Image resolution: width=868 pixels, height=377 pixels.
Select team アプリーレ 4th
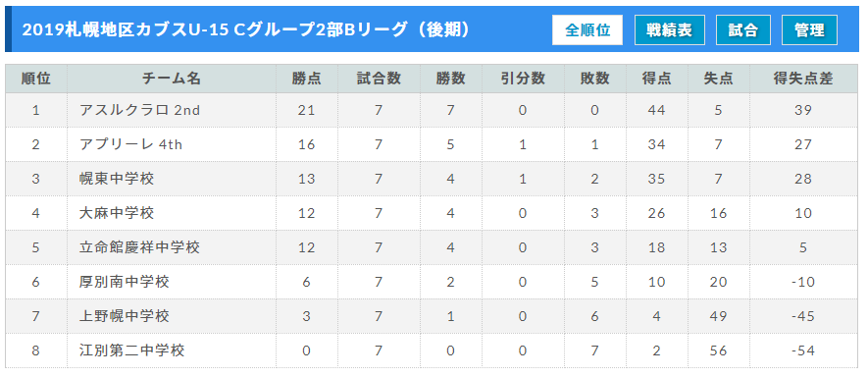pyautogui.click(x=130, y=144)
